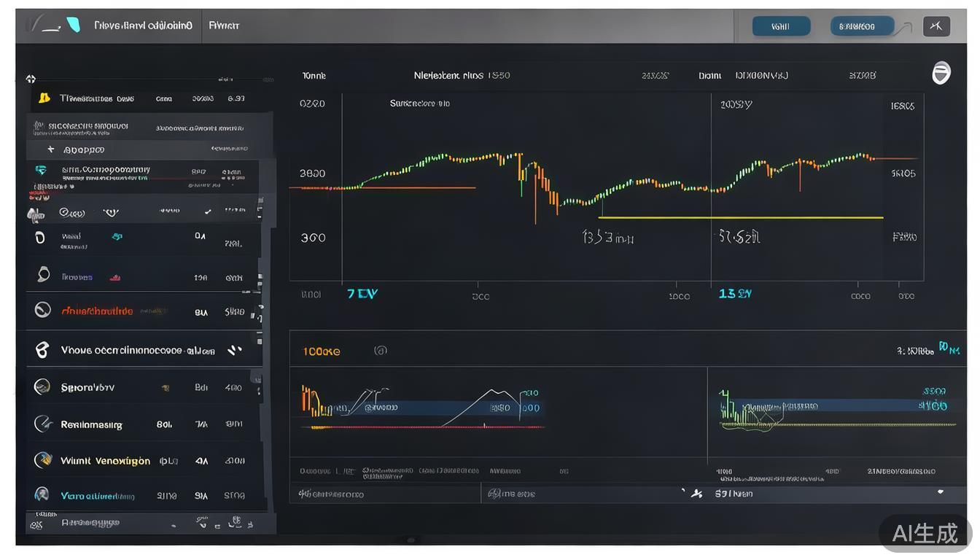Click the dark square button at top-right corner
Viewport: 980px width, 560px height.
point(936,26)
